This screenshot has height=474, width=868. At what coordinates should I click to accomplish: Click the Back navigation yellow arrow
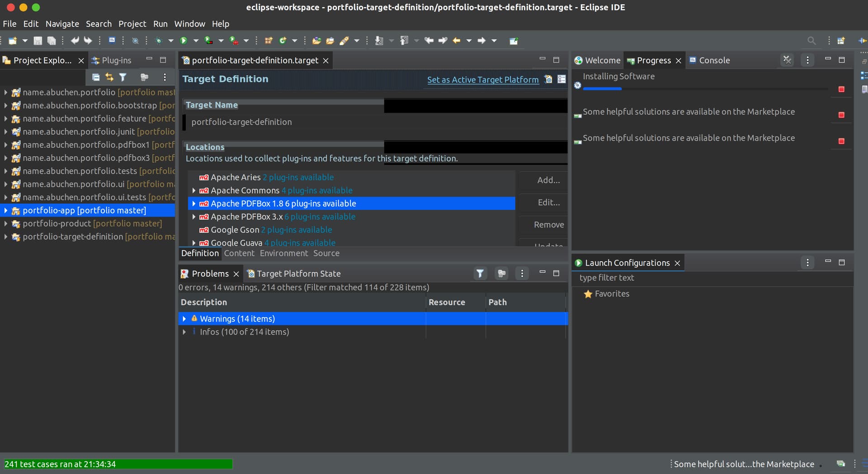click(457, 41)
